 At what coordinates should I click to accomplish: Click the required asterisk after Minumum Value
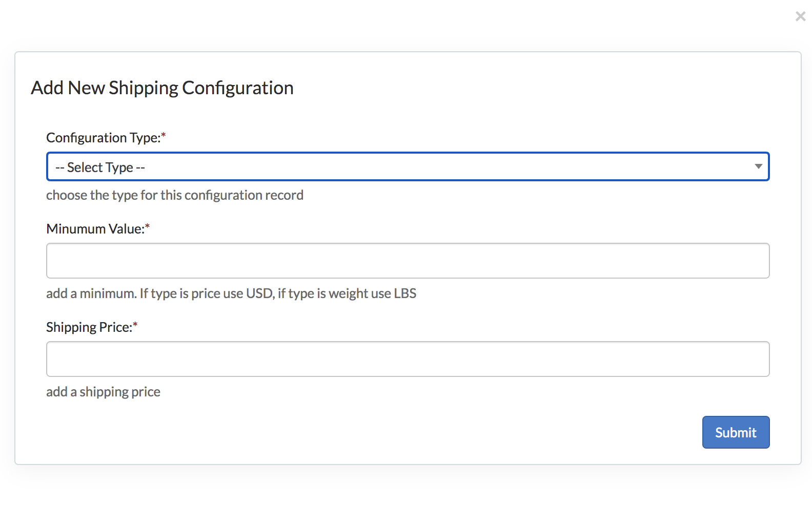[148, 227]
